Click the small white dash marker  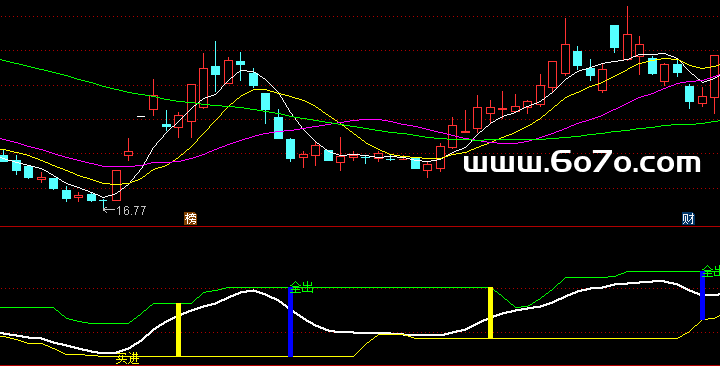141,117
